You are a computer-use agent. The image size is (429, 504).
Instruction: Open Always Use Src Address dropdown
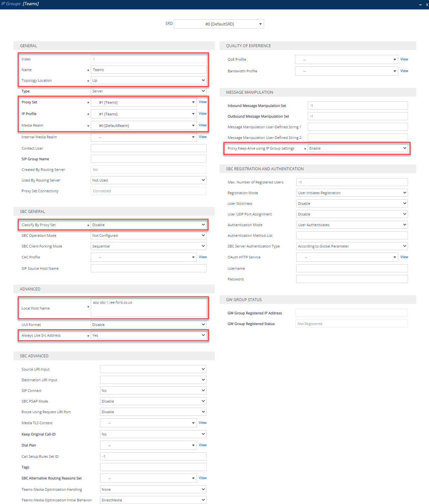148,335
